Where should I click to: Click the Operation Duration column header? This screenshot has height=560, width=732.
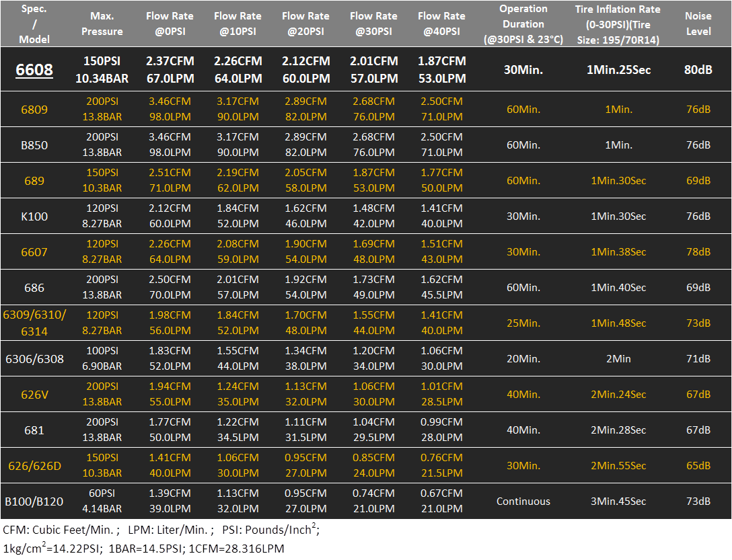(523, 24)
